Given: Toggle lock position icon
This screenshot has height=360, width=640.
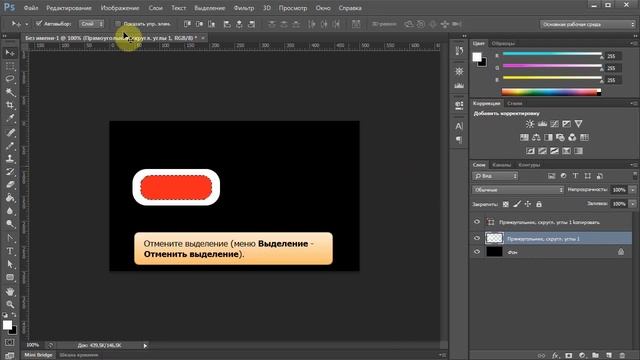Looking at the screenshot, I should [528, 204].
